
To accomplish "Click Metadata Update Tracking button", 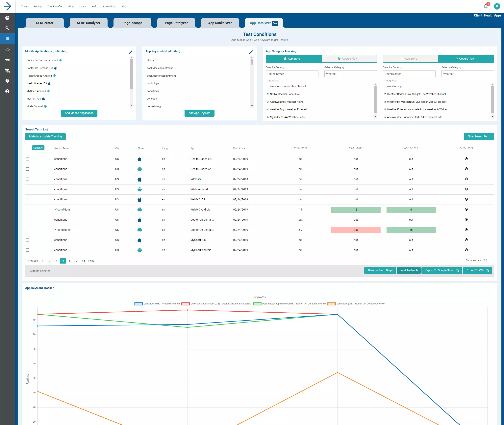I will click(x=45, y=136).
